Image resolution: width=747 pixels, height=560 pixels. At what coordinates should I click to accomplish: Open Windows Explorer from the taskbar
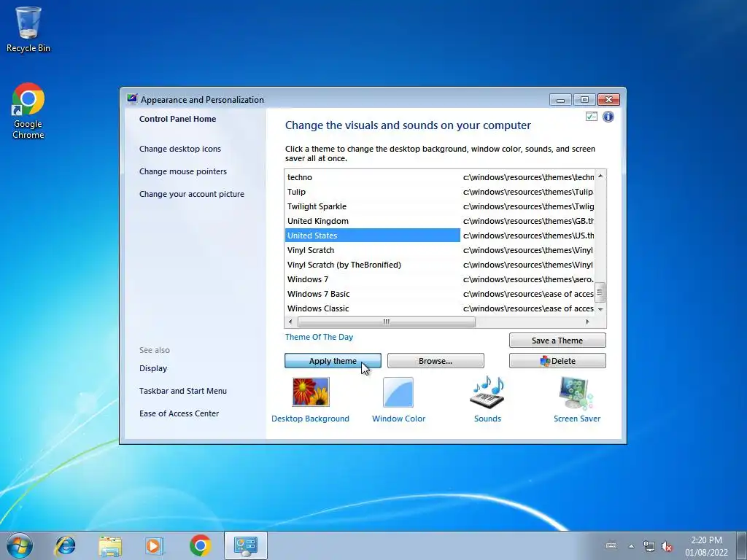pos(110,545)
